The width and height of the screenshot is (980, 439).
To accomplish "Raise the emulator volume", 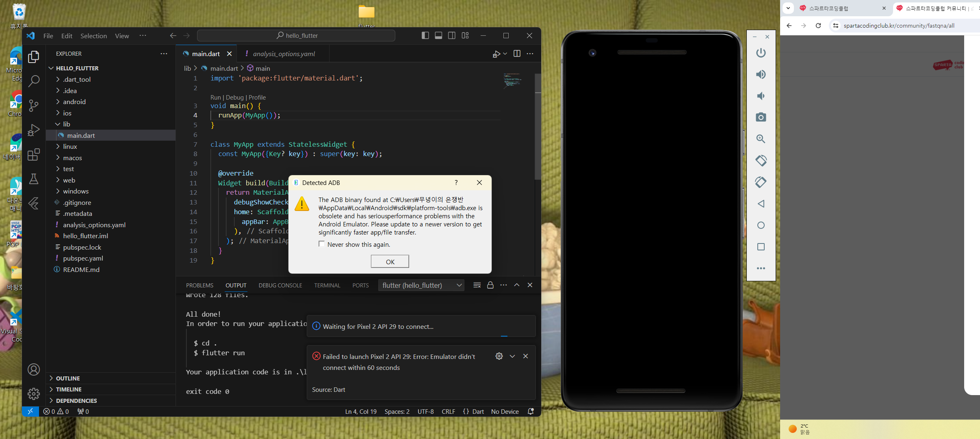I will 761,74.
